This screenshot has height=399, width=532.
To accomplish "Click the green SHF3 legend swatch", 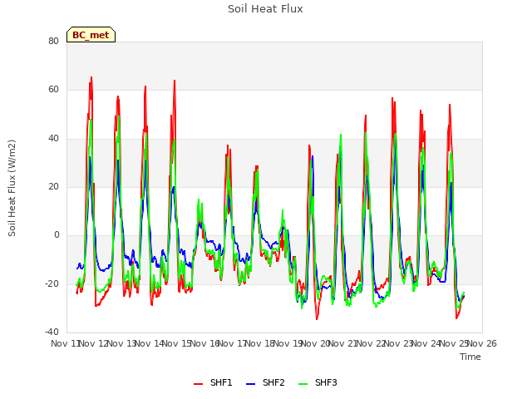I will point(303,384).
